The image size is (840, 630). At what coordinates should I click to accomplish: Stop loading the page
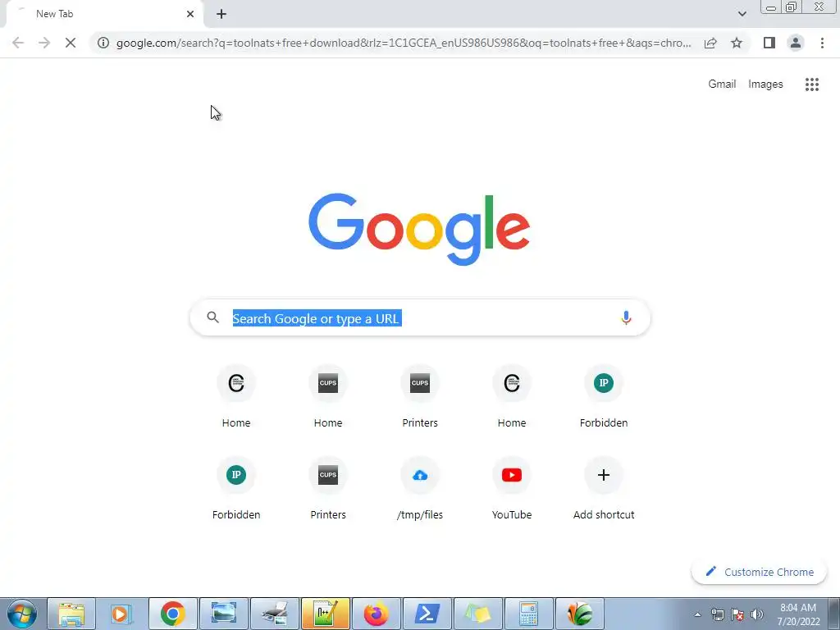click(x=71, y=43)
